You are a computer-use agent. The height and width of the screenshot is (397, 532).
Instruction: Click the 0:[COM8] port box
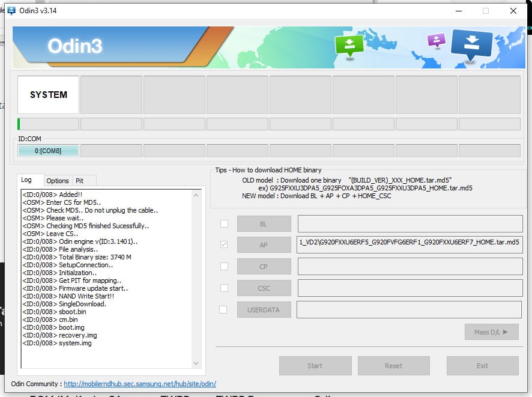(x=48, y=151)
